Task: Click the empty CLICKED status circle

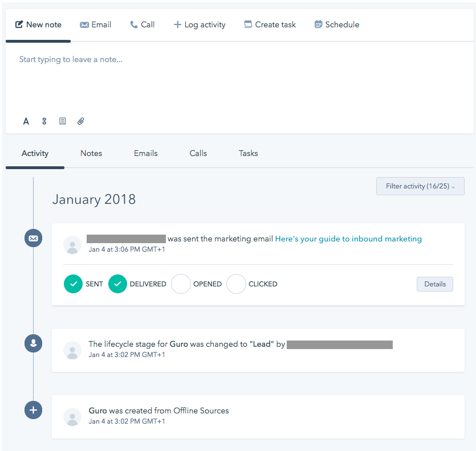Action: click(x=236, y=284)
